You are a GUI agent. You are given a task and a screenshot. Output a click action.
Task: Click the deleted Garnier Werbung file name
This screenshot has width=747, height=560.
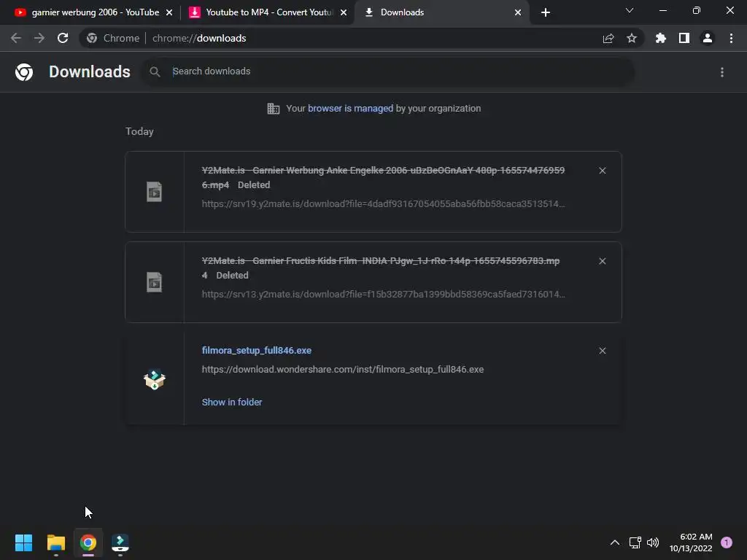[x=383, y=177]
